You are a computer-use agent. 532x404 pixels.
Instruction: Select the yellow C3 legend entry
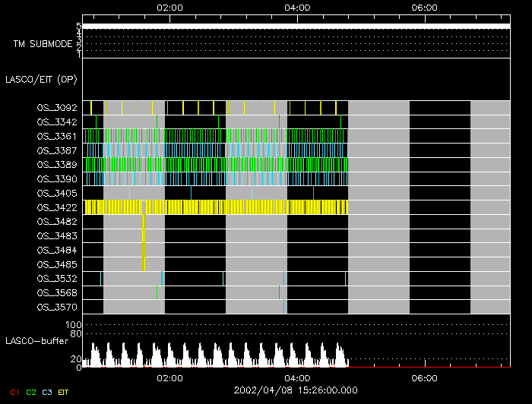pos(49,392)
